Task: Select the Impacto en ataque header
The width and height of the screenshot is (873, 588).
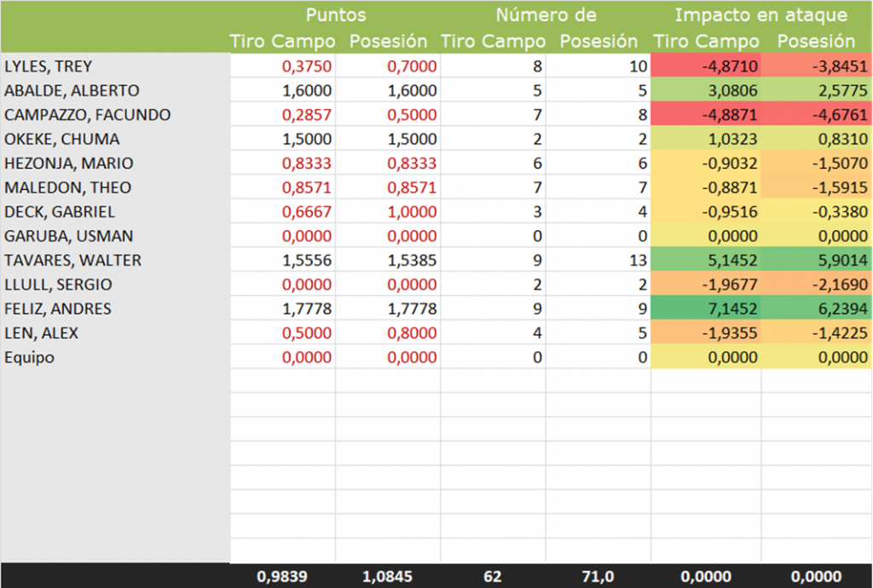Action: pyautogui.click(x=760, y=15)
